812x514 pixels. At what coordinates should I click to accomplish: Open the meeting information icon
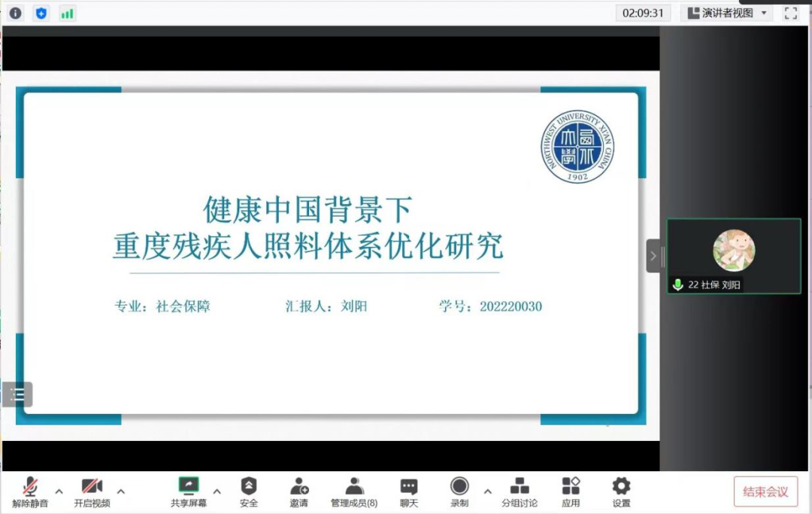tap(15, 13)
